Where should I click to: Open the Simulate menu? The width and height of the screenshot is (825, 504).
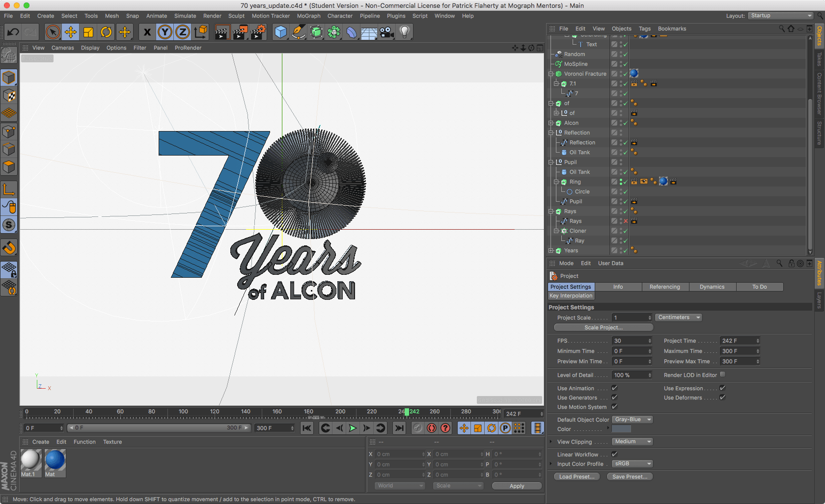pyautogui.click(x=185, y=16)
